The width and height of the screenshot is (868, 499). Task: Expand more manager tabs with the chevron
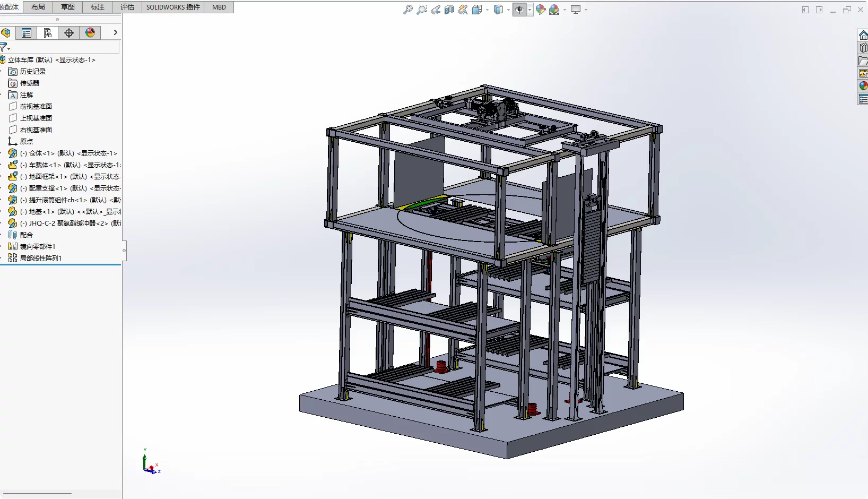[x=115, y=33]
